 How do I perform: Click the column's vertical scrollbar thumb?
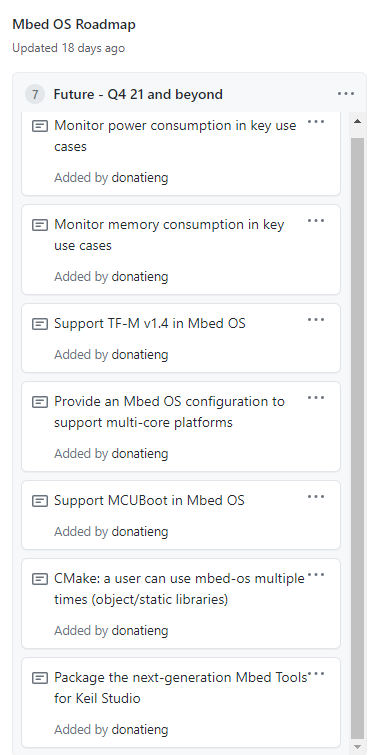click(357, 438)
